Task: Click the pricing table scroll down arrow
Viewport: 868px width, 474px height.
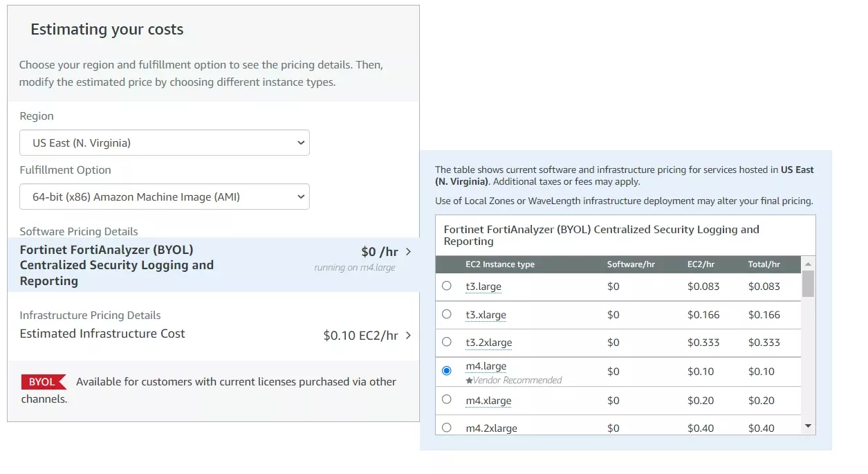Action: tap(808, 426)
